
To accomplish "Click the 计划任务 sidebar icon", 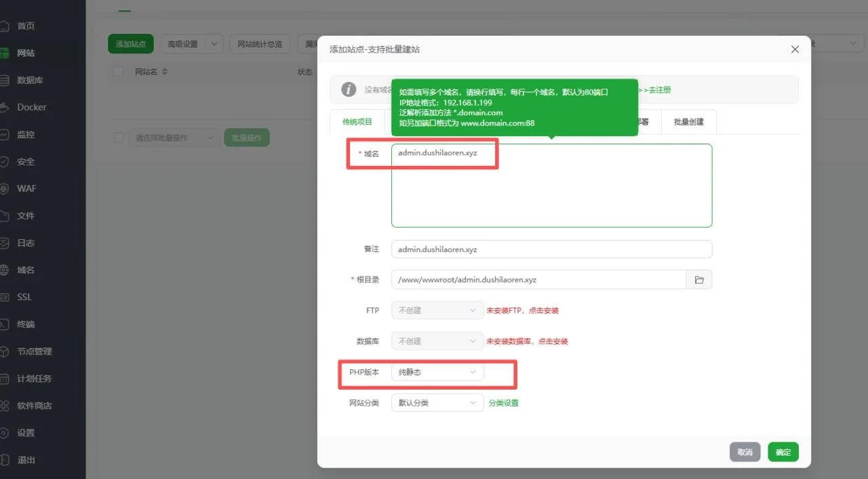I will (x=4, y=378).
